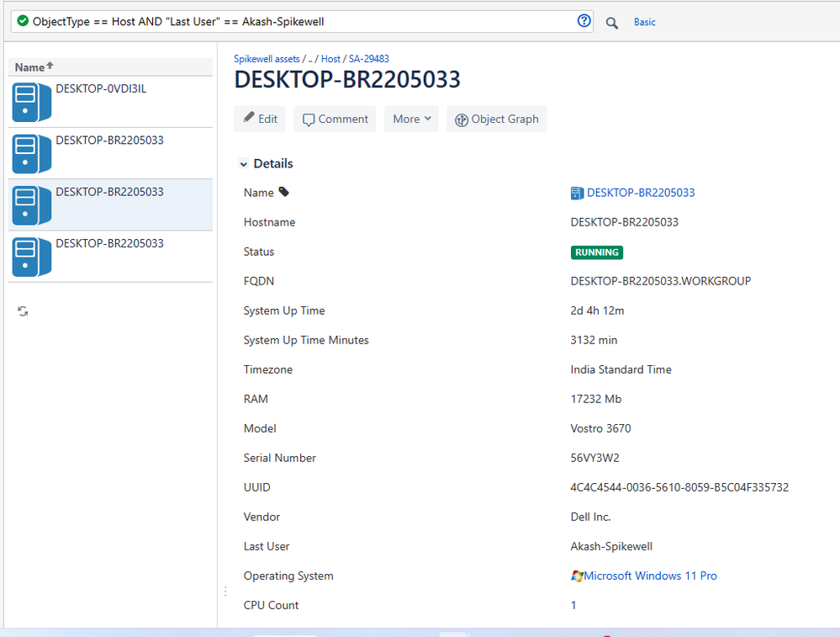Click the panel resize handle dots
This screenshot has width=840, height=637.
point(225,592)
